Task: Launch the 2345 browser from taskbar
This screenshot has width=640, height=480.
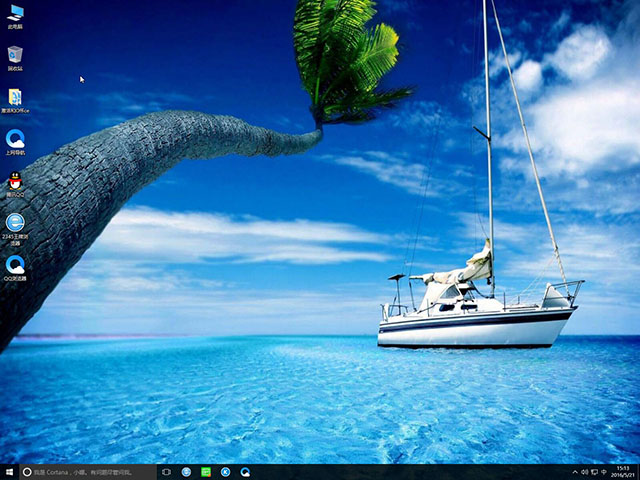Action: (x=187, y=472)
